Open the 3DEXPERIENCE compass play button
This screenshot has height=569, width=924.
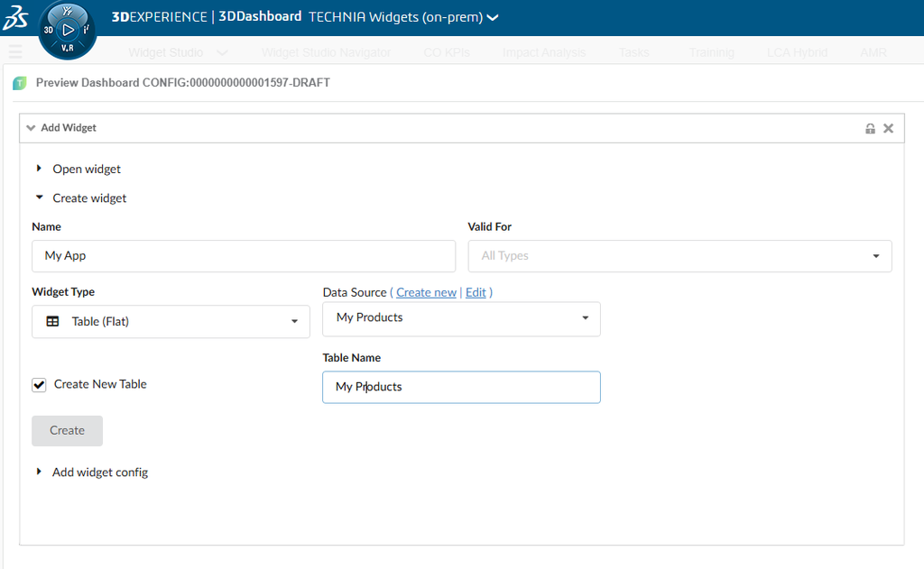click(68, 30)
